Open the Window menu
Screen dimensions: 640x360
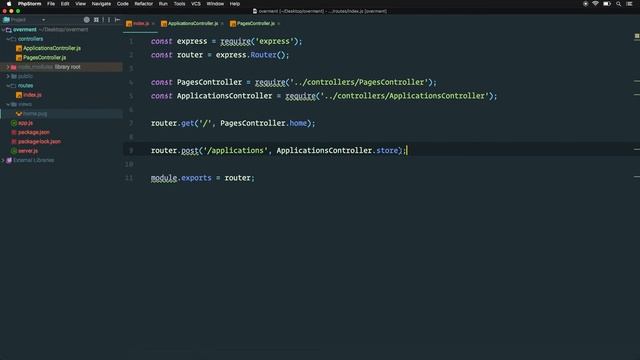coord(215,4)
